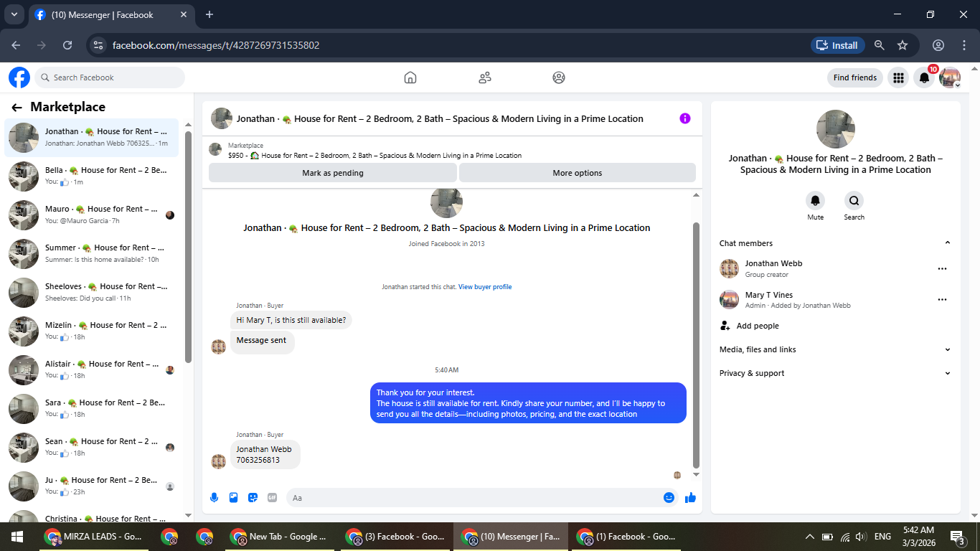Open the account profile picture menu

click(950, 77)
